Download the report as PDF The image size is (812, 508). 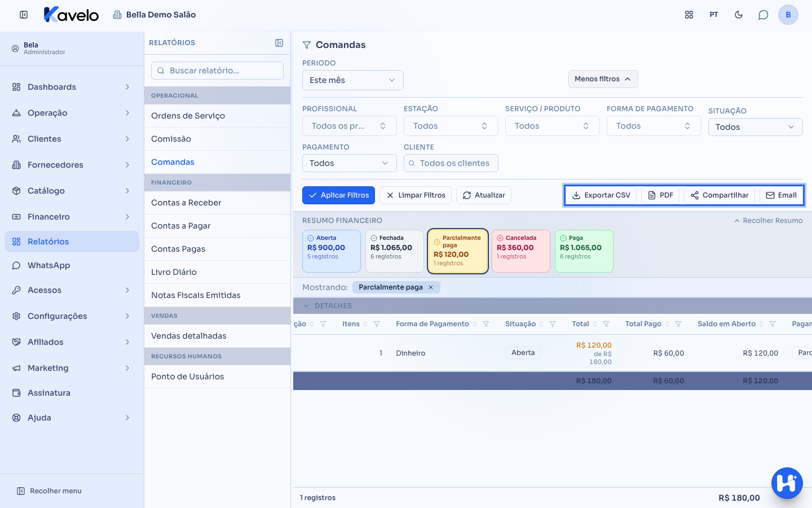click(x=660, y=195)
